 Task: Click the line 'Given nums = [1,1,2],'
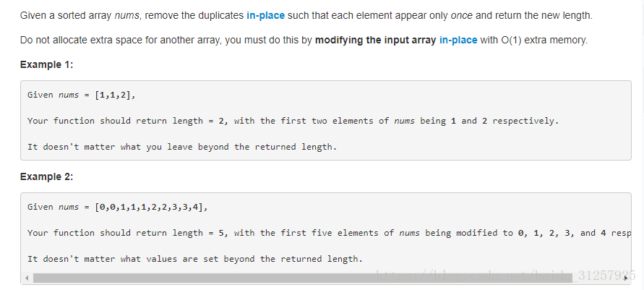(x=82, y=95)
